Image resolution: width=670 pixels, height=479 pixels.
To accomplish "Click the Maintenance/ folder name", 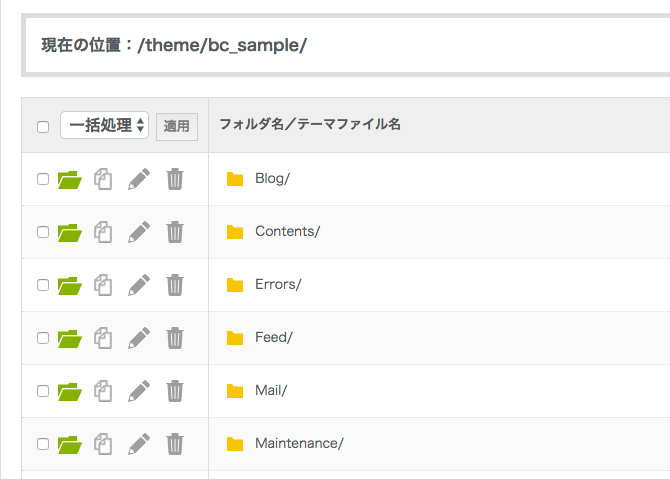I will coord(299,443).
